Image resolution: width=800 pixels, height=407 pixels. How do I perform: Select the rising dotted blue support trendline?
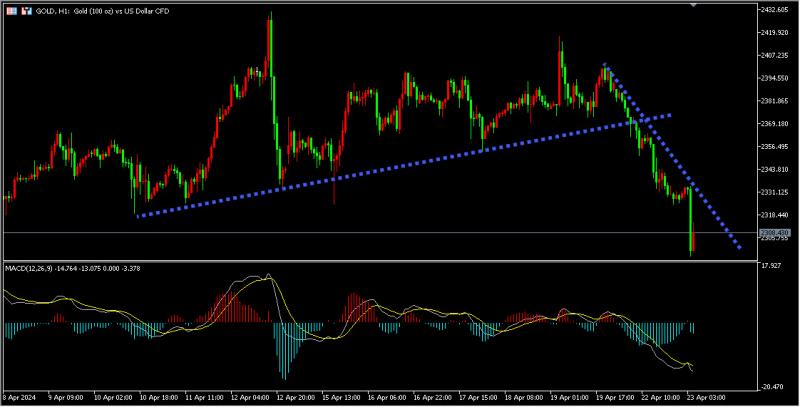coord(404,166)
